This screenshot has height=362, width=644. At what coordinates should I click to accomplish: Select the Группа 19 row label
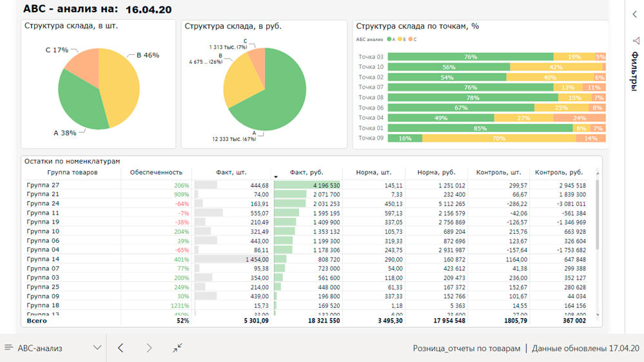pyautogui.click(x=43, y=222)
